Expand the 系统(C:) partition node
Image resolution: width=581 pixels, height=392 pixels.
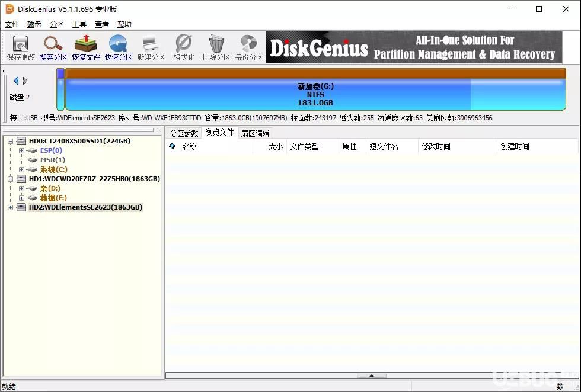point(21,169)
